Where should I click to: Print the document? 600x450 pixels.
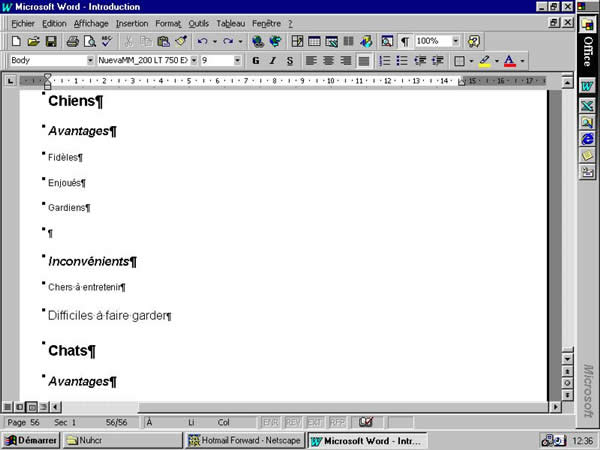point(72,41)
